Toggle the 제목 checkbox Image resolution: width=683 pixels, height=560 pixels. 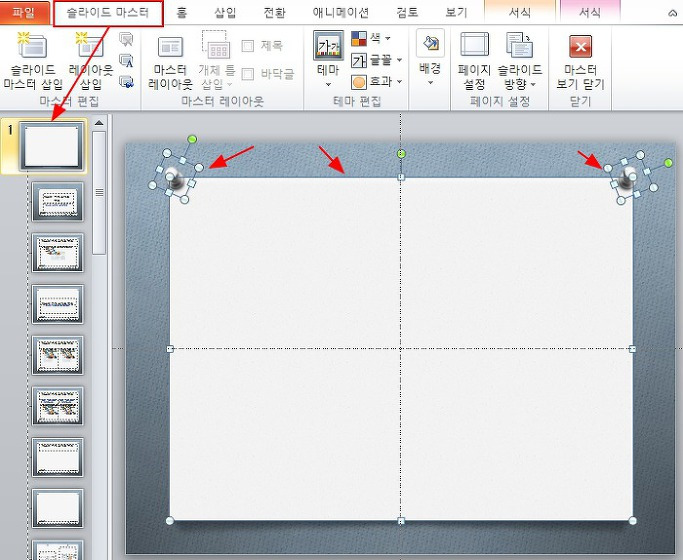(248, 46)
